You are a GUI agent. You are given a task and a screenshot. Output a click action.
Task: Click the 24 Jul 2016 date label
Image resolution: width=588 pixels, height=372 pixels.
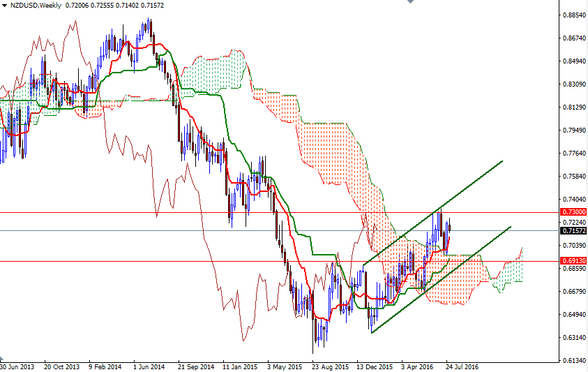point(462,366)
